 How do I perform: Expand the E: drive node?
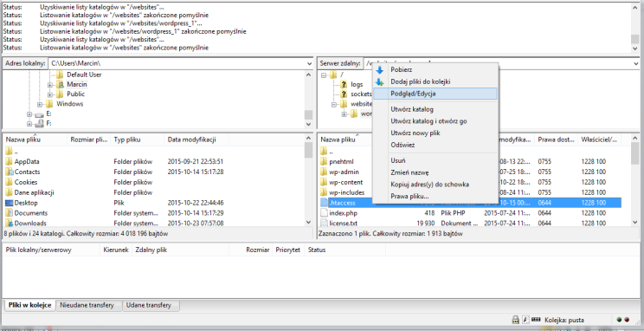coord(29,114)
